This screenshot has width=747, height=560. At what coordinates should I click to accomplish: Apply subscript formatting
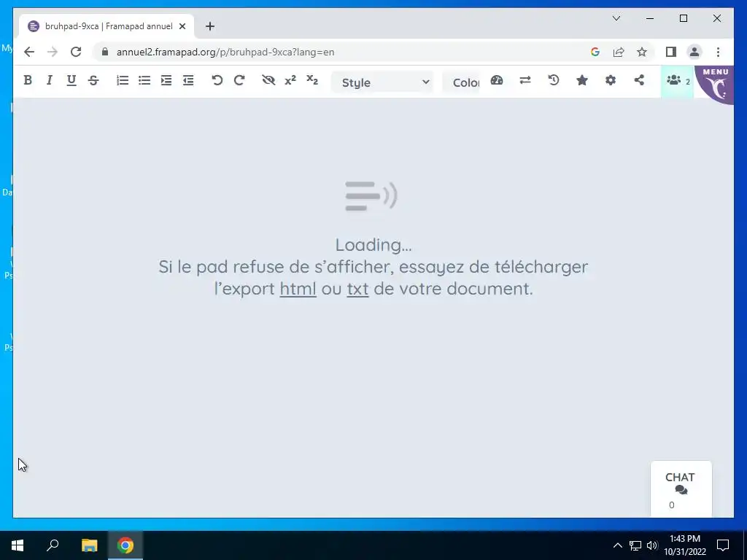click(312, 80)
